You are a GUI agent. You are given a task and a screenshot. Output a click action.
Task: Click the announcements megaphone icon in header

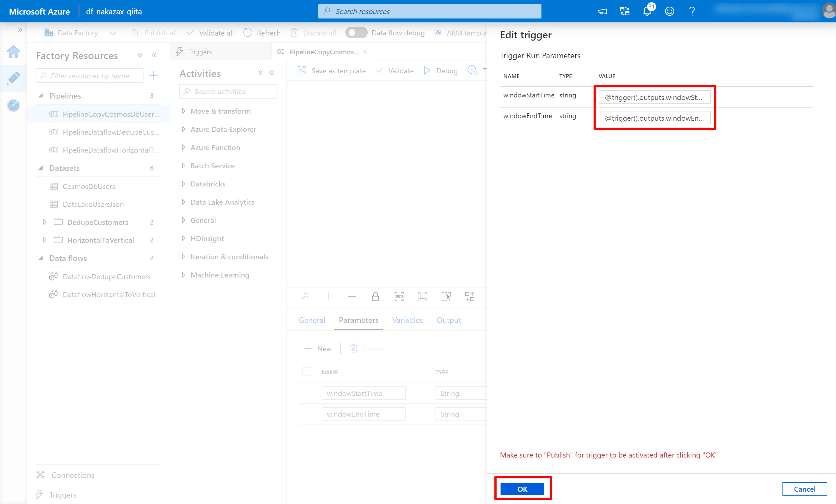602,11
